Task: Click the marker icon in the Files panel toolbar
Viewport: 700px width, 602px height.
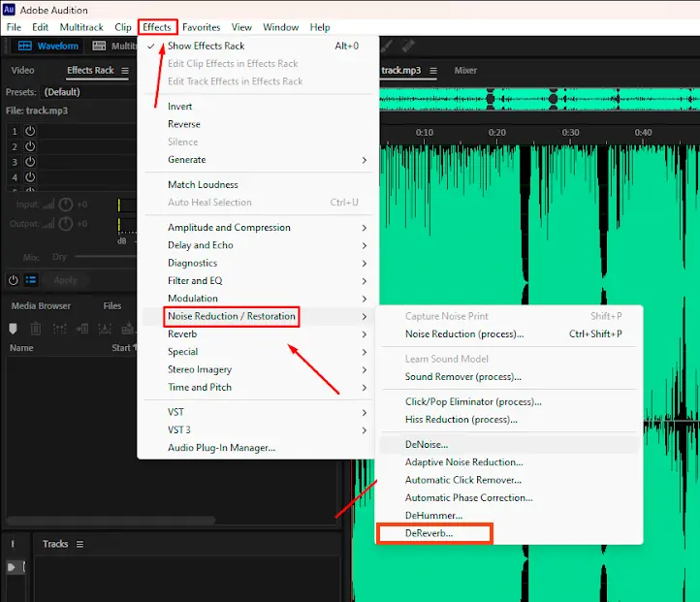Action: (x=14, y=329)
